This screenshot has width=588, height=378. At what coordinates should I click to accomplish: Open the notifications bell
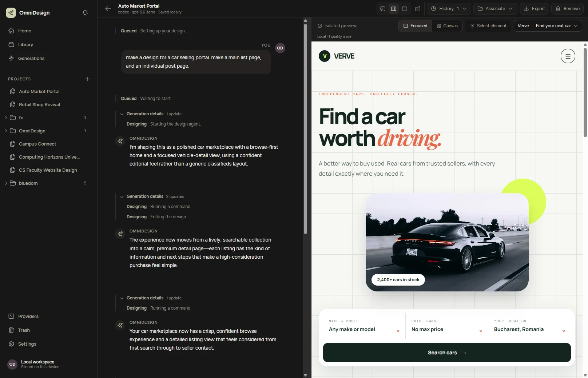pyautogui.click(x=85, y=13)
